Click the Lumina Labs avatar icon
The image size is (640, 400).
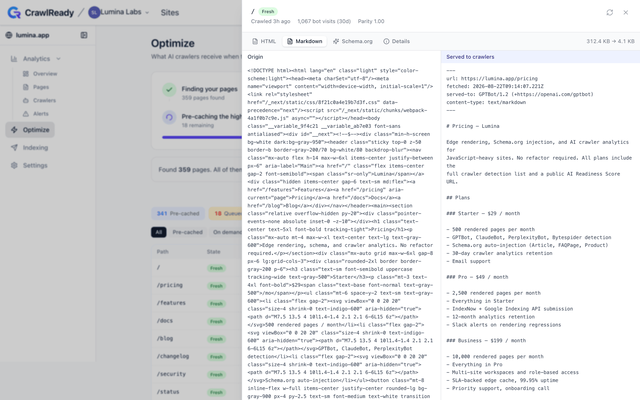(x=94, y=12)
